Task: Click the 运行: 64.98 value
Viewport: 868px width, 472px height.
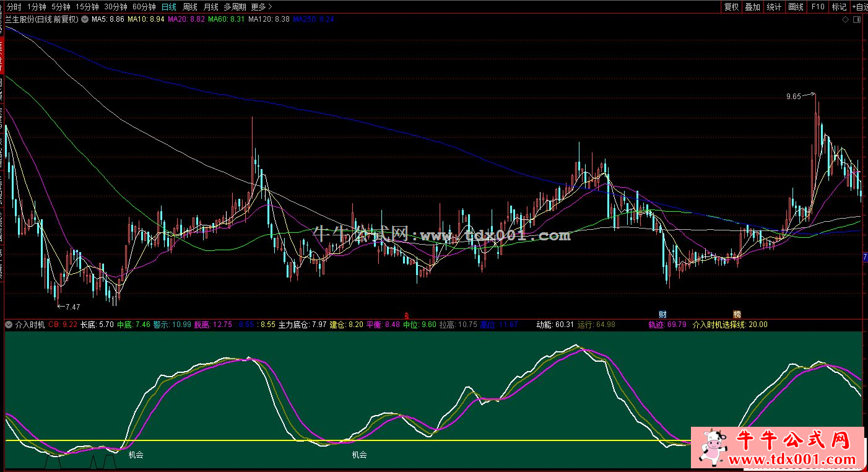Action: [x=597, y=325]
